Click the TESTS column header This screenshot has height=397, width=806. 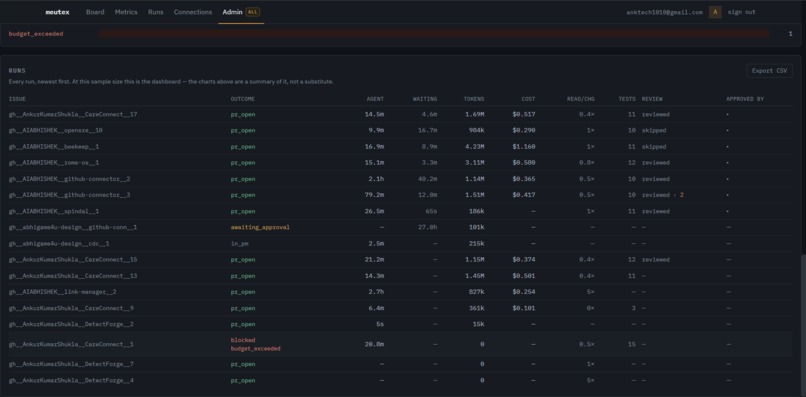[627, 99]
